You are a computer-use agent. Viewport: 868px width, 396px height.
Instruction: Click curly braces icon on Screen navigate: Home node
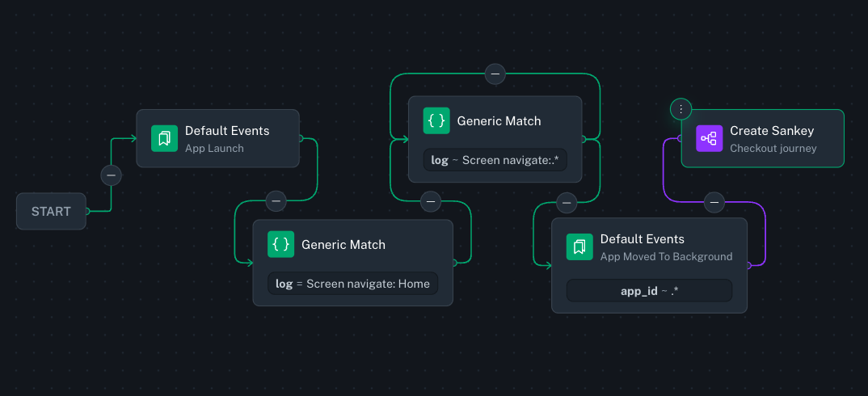pos(281,245)
